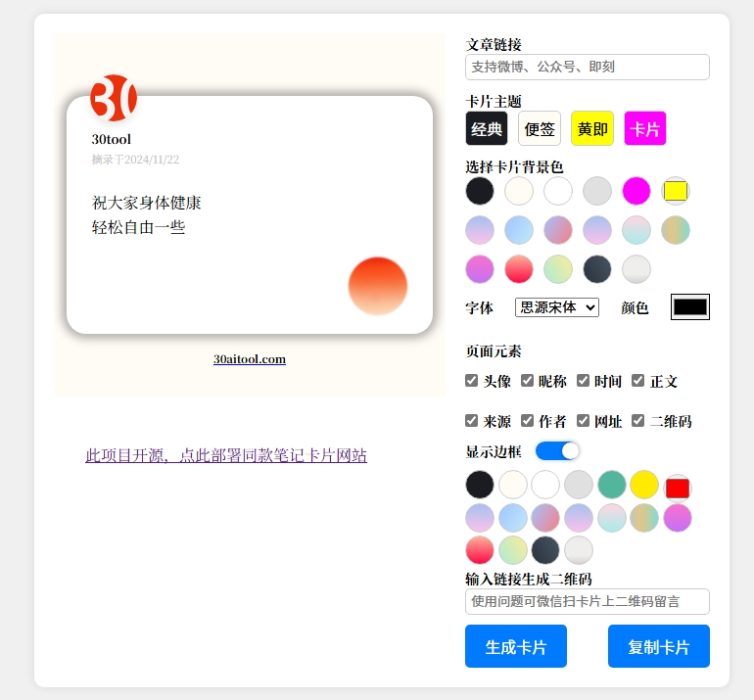
Task: Open the 思源宋体 font dropdown
Action: (x=557, y=307)
